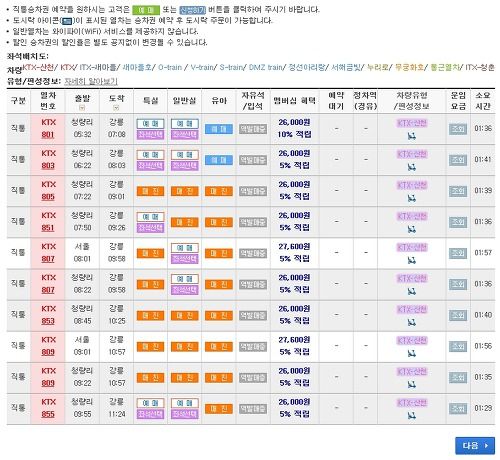The image size is (500, 460).
Task: Choose 일반실 좌석선택 for KTX 801
Action: pos(185,134)
